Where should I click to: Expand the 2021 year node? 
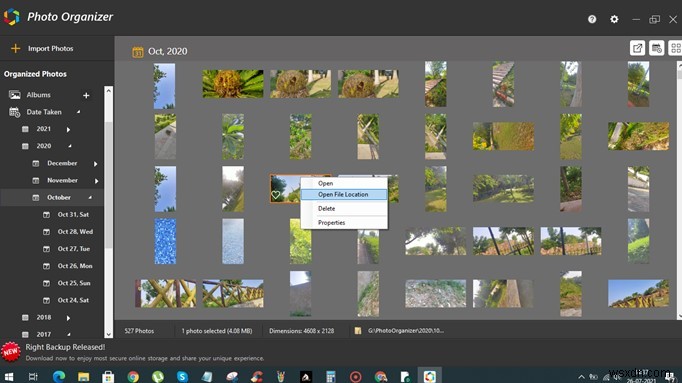[x=68, y=130]
